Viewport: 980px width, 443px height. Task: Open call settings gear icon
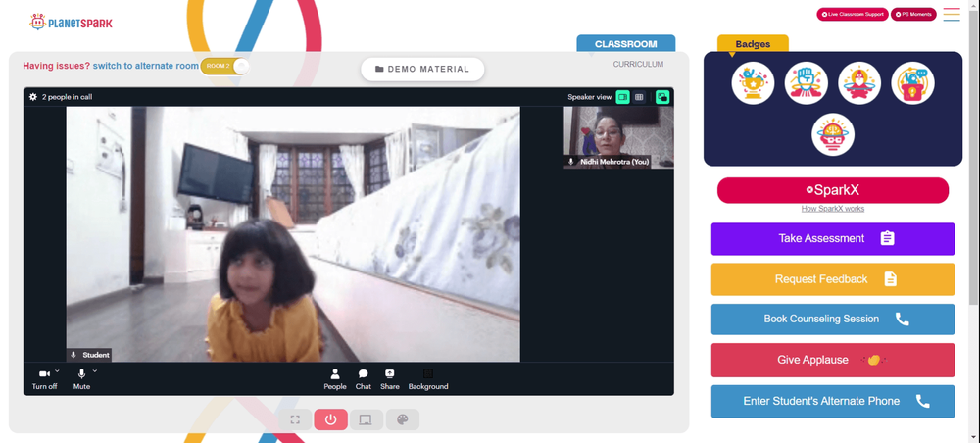pyautogui.click(x=33, y=97)
